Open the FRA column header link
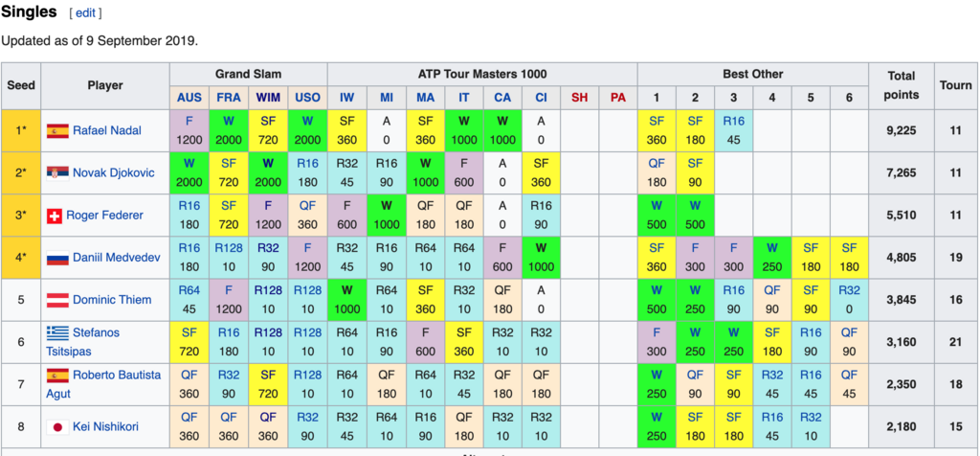 (x=229, y=97)
